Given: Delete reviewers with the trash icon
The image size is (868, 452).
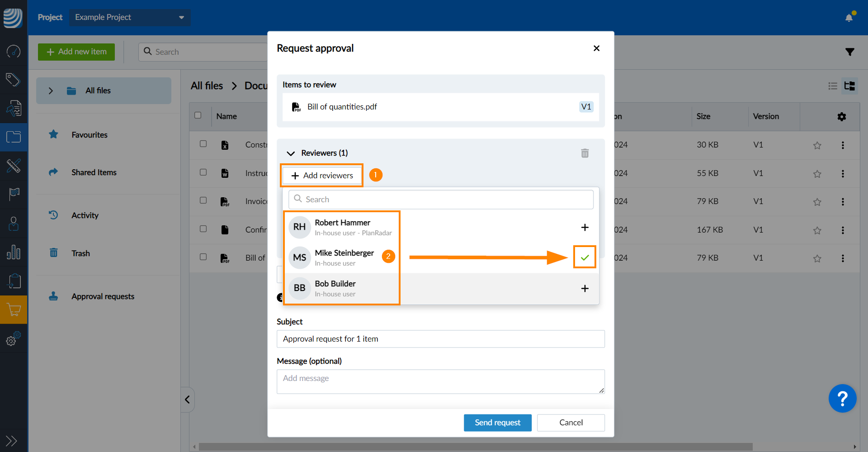Looking at the screenshot, I should 585,153.
